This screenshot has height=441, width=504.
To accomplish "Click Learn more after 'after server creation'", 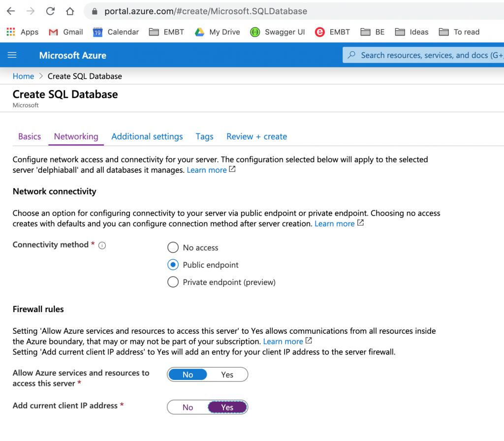I will pos(334,224).
